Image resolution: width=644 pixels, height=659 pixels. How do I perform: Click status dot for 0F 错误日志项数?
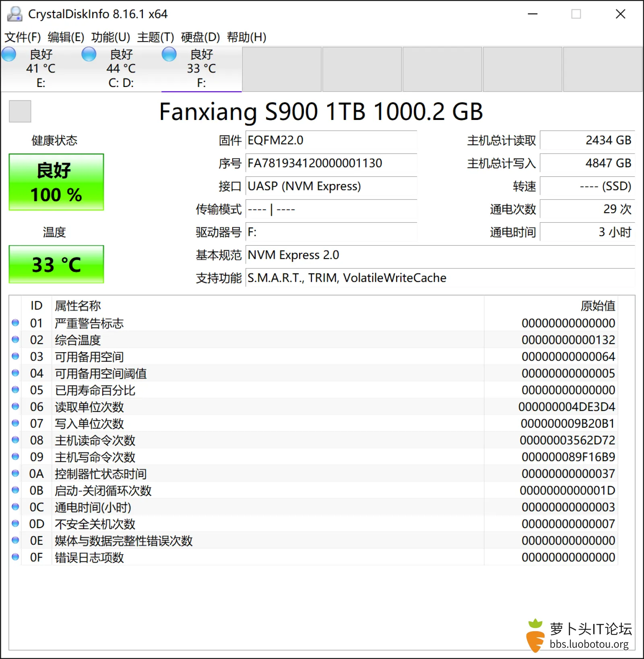coord(15,557)
